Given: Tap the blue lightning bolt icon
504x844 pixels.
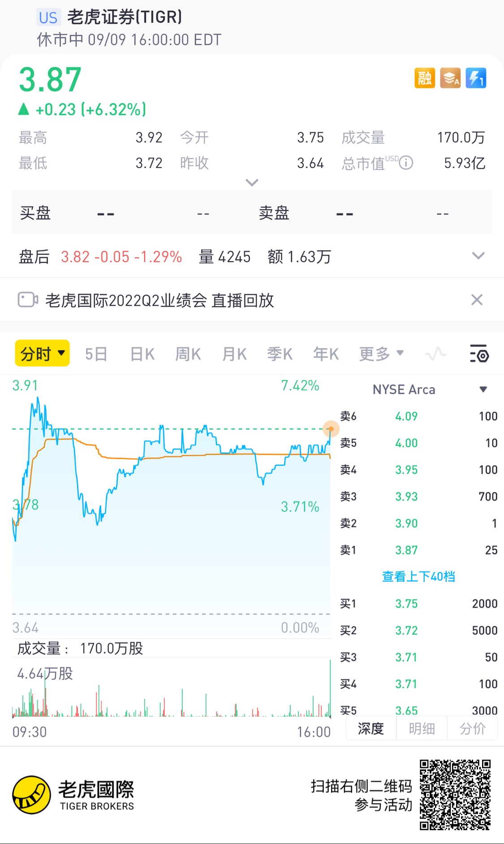Looking at the screenshot, I should click(476, 78).
